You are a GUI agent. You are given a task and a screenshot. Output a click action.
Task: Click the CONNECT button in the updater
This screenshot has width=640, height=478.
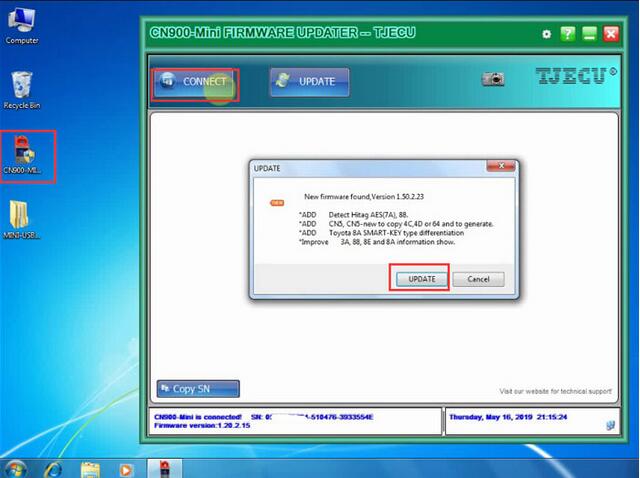pos(194,83)
